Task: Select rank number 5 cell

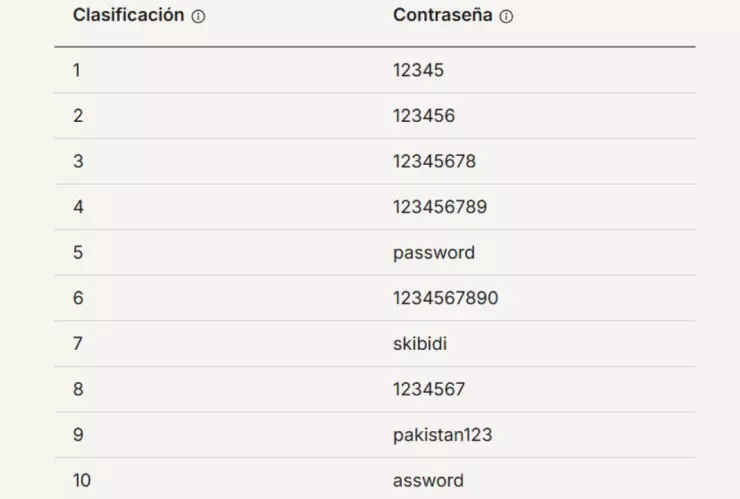Action: (78, 252)
